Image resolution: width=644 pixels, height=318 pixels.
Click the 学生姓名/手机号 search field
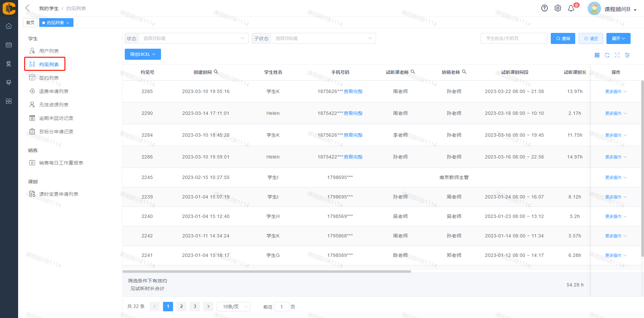[x=514, y=38]
